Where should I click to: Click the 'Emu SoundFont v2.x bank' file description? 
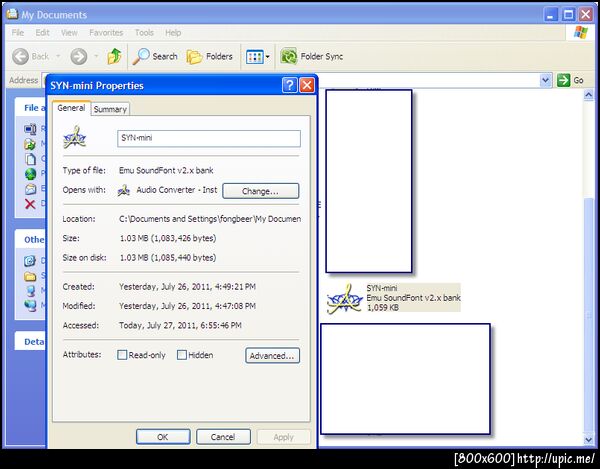413,298
